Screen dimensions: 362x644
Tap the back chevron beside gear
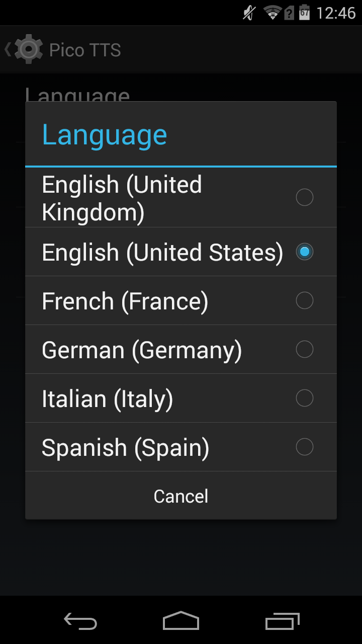(x=8, y=49)
